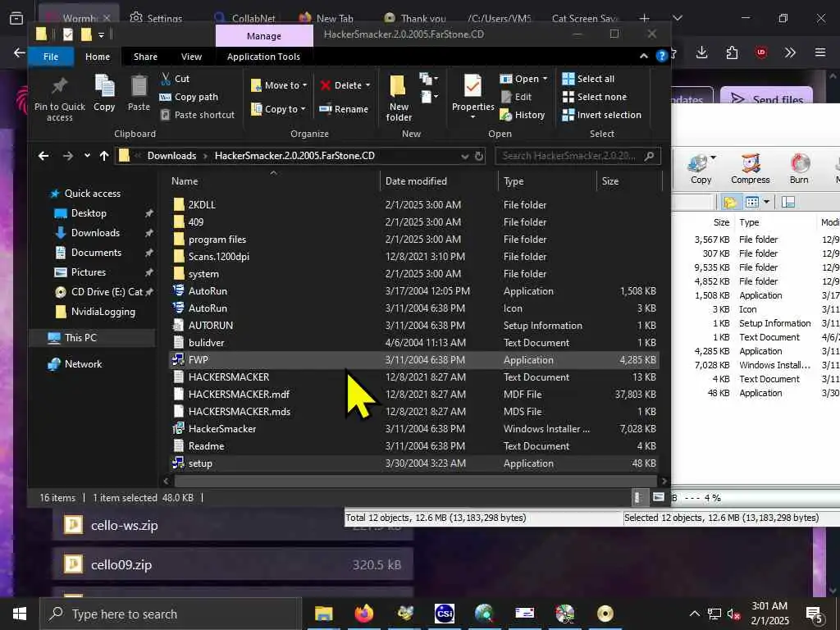This screenshot has height=630, width=840.
Task: Switch to the Home ribbon tab
Action: tap(98, 57)
